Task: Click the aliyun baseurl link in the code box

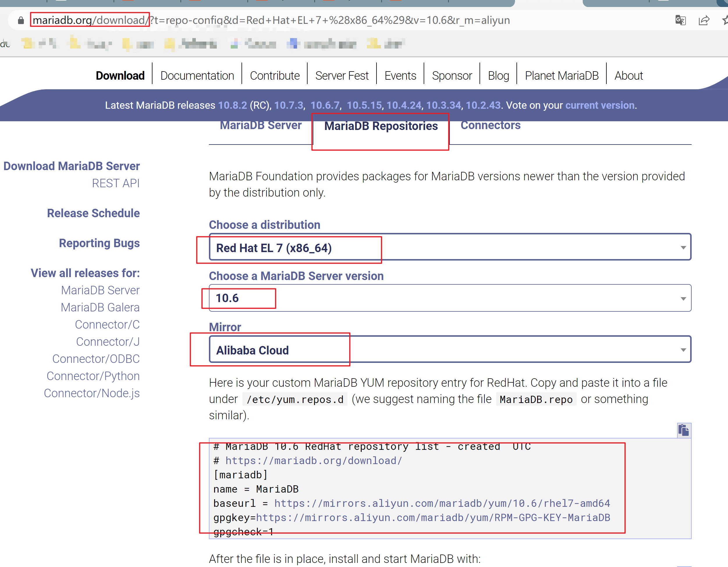Action: (442, 503)
